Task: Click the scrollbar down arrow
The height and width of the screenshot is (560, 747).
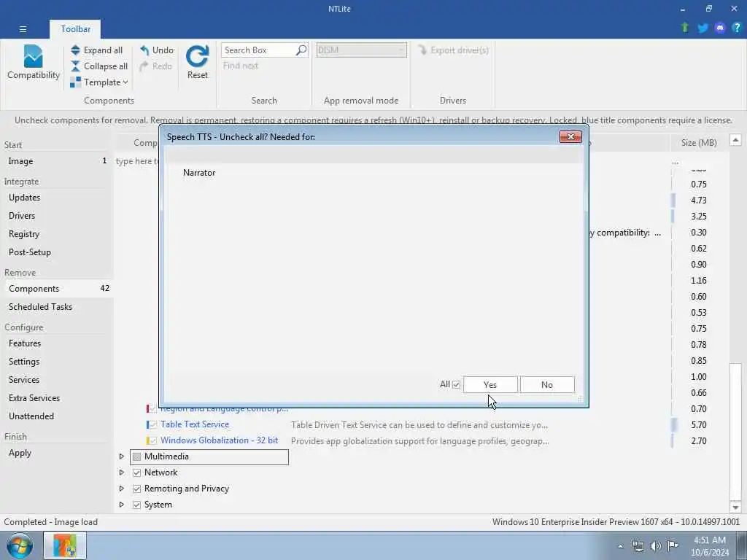Action: pos(735,507)
